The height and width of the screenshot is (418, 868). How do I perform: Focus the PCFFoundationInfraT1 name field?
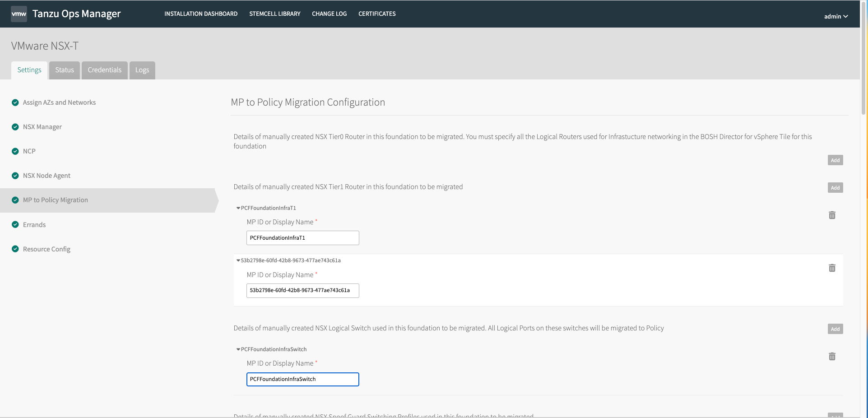303,238
